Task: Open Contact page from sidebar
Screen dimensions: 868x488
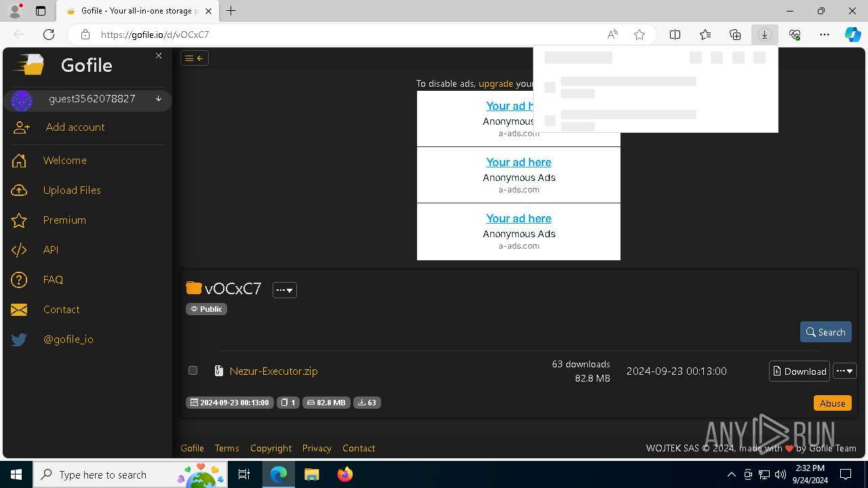Action: 62,310
